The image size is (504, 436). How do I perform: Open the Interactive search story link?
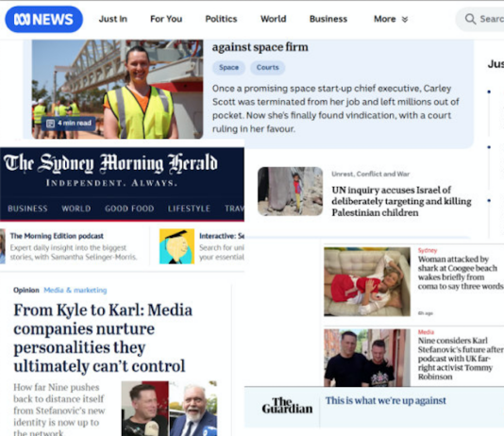(222, 236)
